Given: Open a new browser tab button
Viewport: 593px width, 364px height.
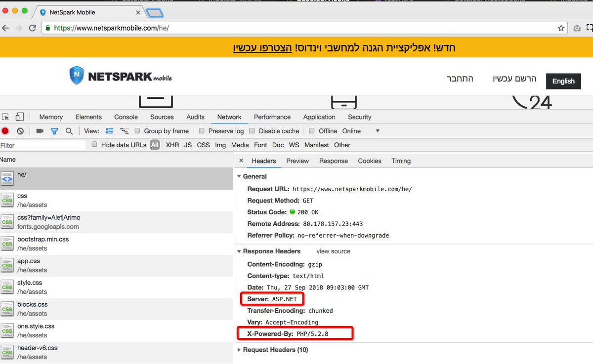Looking at the screenshot, I should click(x=155, y=13).
